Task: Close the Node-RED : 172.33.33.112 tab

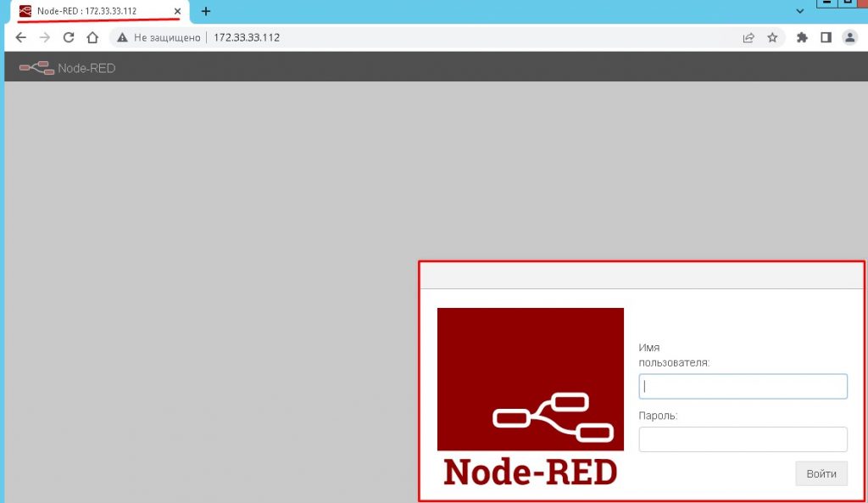Action: click(x=177, y=11)
